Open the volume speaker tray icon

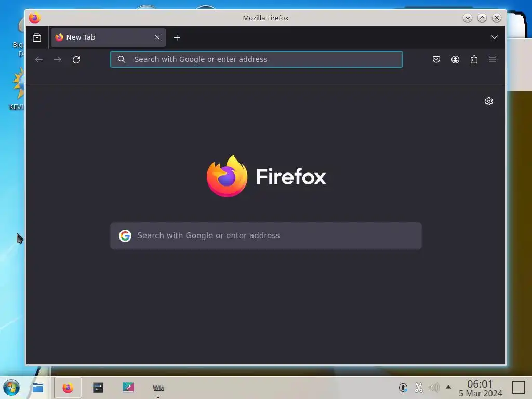coord(434,388)
